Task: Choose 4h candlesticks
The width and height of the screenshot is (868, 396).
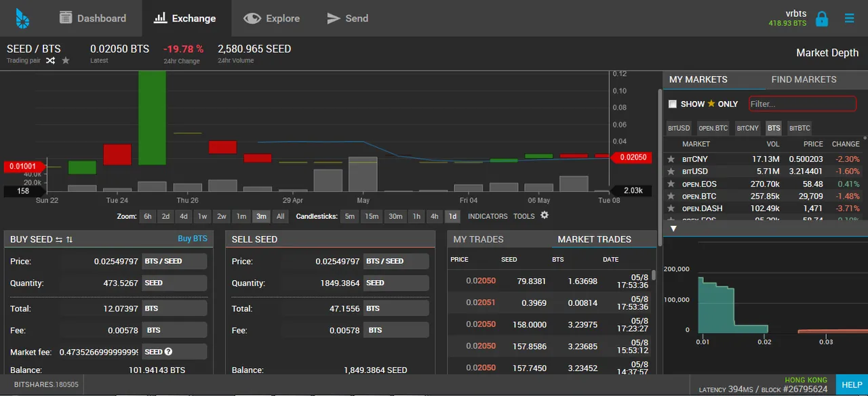Action: (435, 216)
